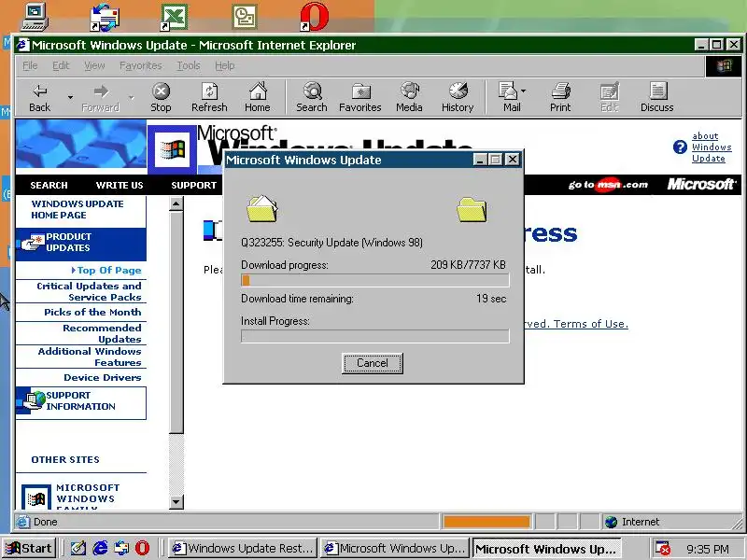Viewport: 747px width, 560px height.
Task: Open the go to msn.com link
Action: pos(608,185)
